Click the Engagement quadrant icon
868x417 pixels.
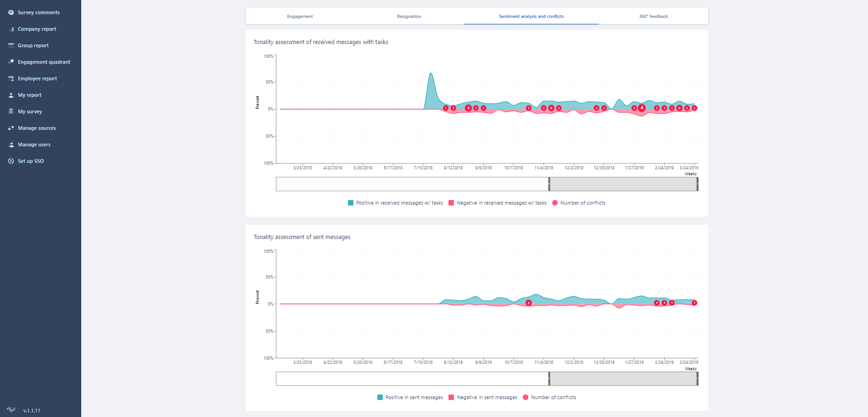point(11,62)
